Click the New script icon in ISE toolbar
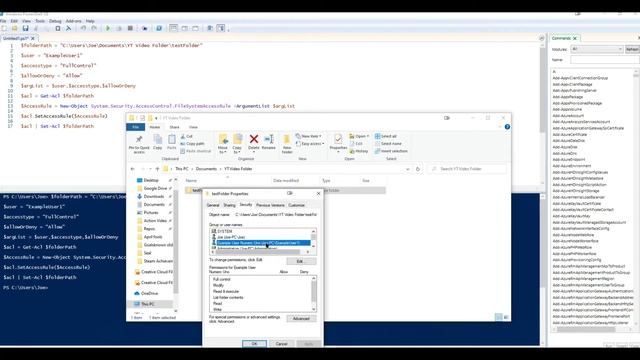Screen dimensions: 640x360 pos(4,28)
